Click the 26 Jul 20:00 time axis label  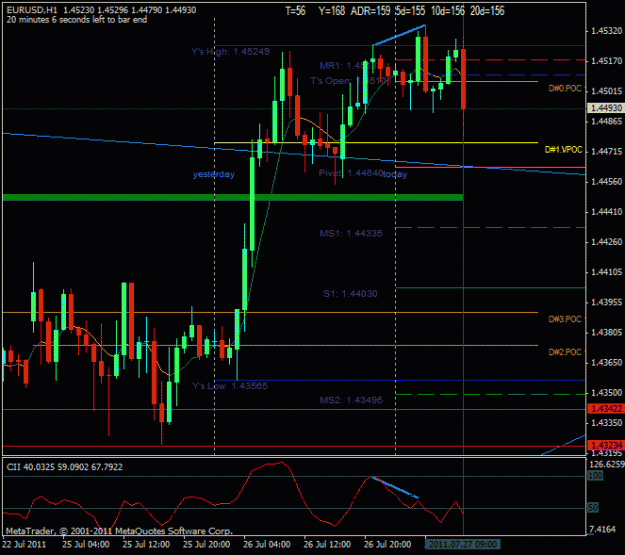click(x=387, y=544)
